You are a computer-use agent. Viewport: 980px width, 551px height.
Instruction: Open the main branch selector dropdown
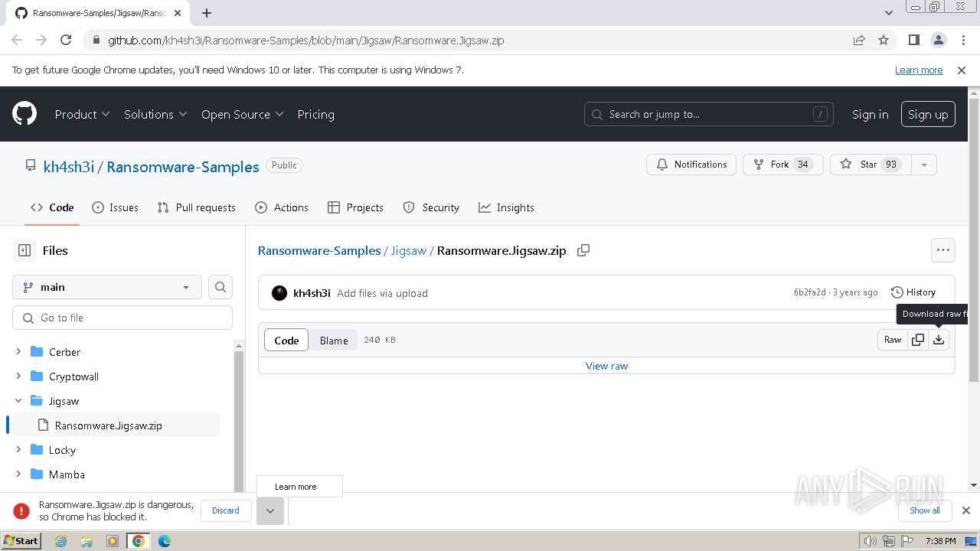click(x=107, y=287)
